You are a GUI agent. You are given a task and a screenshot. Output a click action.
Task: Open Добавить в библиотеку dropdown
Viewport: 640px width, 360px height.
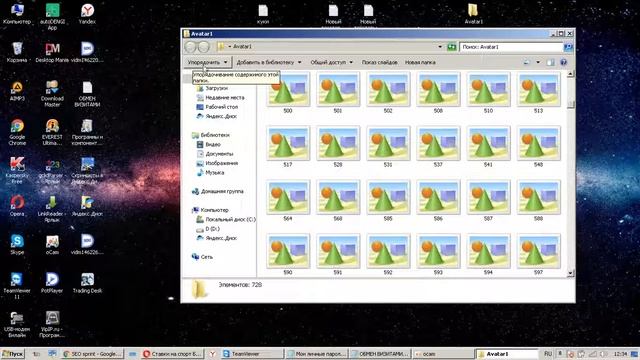[269, 62]
